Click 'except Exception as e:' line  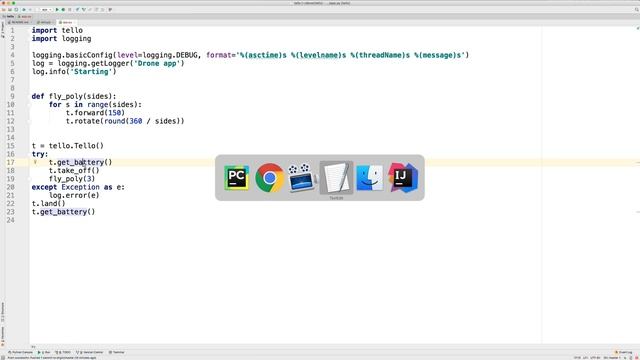click(78, 187)
